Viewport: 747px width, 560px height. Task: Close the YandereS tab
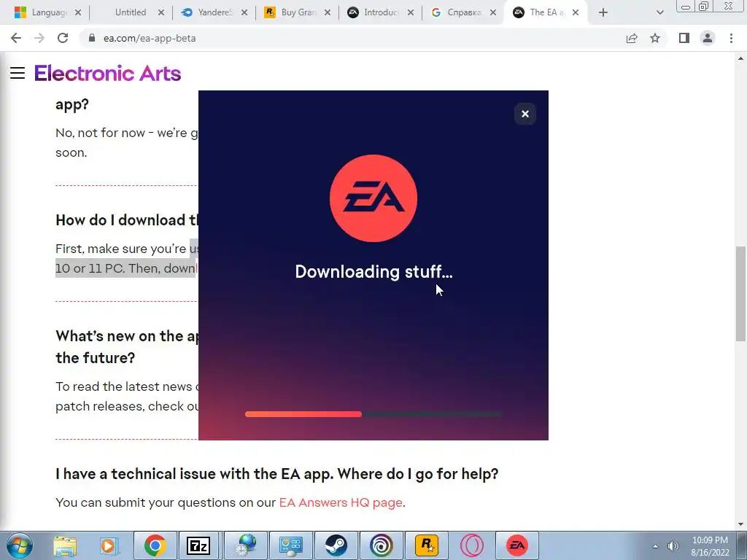(x=244, y=12)
